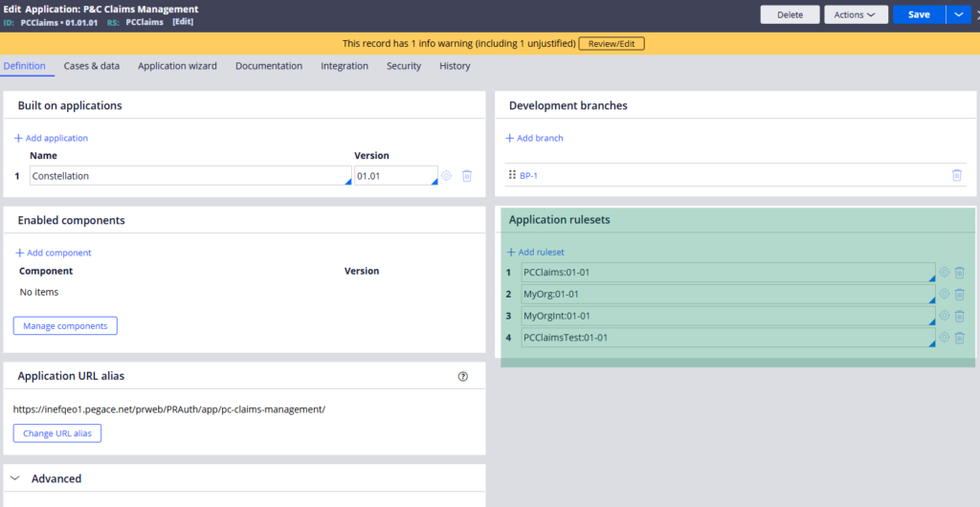Click the PCClaimsTest:01-01 ruleset field
This screenshot has width=980, height=507.
728,338
